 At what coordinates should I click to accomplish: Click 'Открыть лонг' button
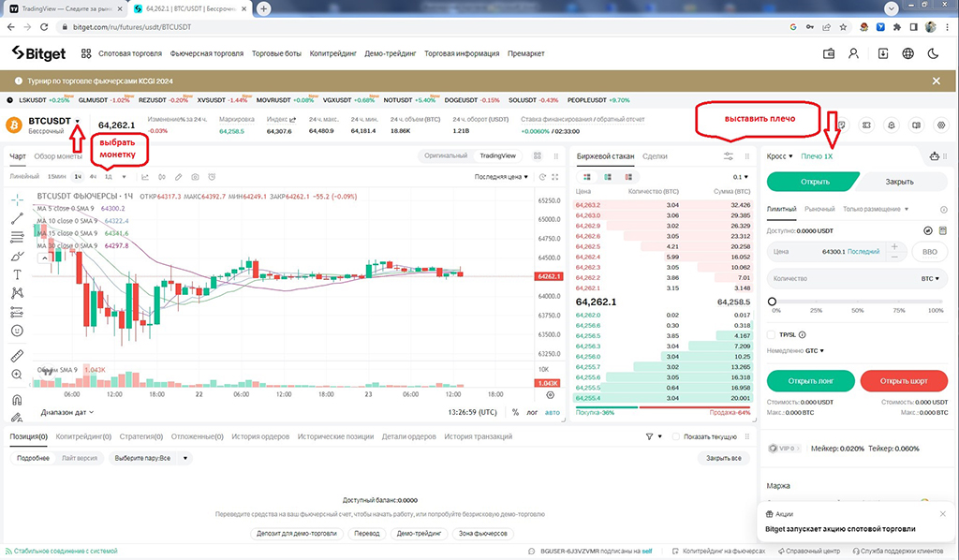810,381
